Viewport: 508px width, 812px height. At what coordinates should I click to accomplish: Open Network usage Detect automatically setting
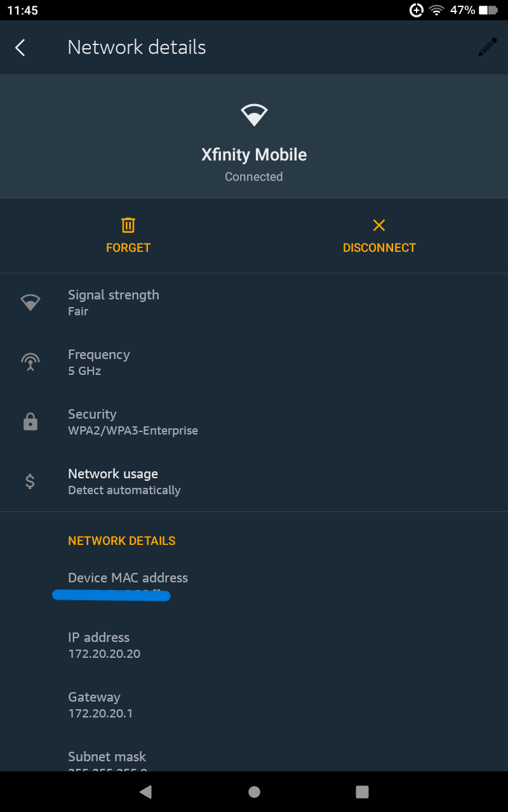point(254,481)
